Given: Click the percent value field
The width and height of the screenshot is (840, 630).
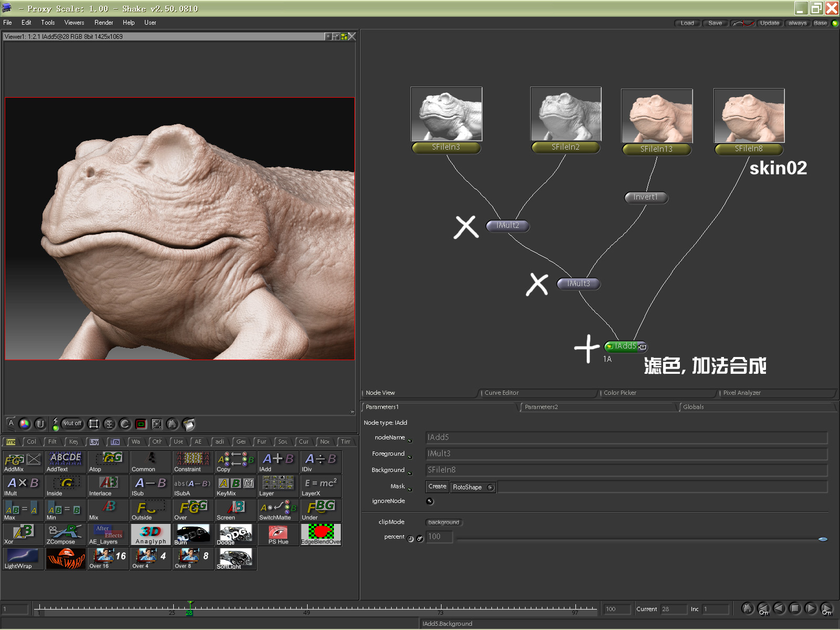Looking at the screenshot, I should pyautogui.click(x=439, y=537).
